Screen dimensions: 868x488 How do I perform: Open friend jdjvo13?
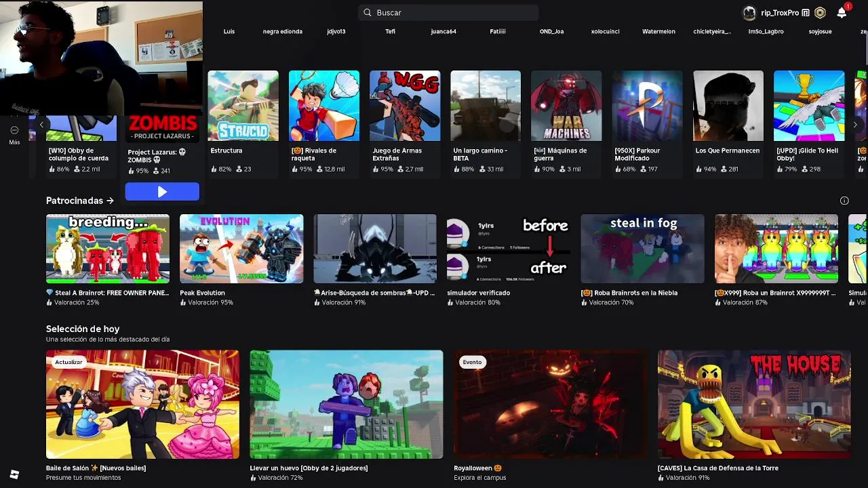[x=336, y=31]
